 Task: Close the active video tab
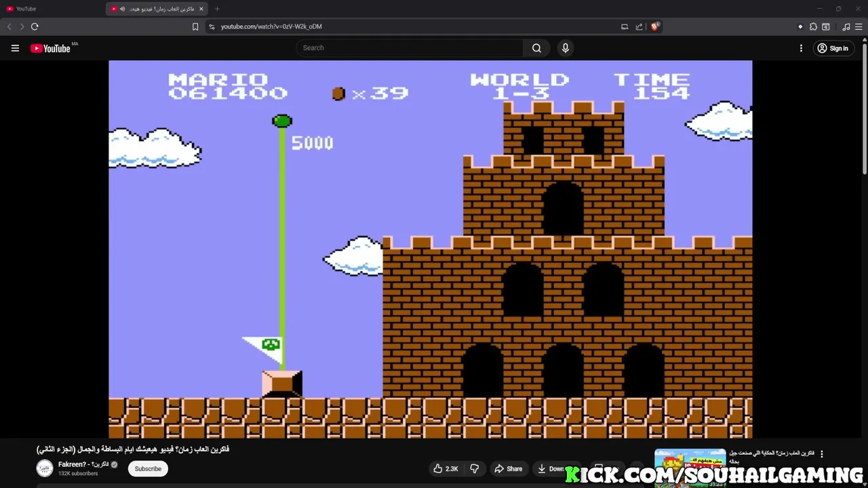click(x=201, y=9)
